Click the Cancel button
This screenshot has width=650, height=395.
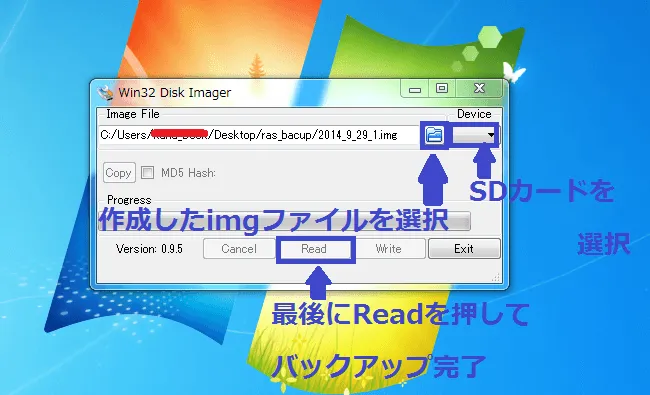(239, 249)
